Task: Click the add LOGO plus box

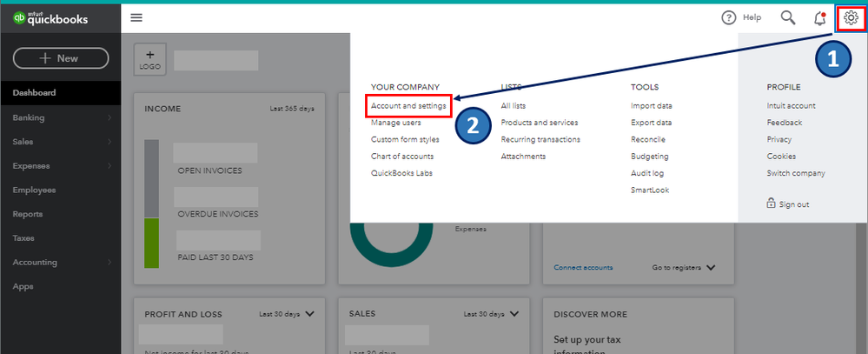Action: [x=150, y=60]
